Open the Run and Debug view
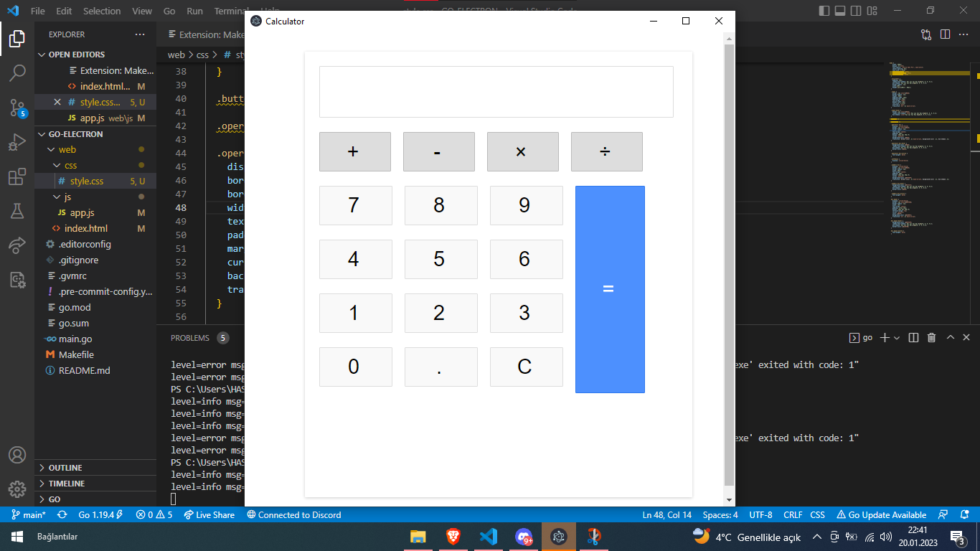980x551 pixels. click(x=17, y=142)
